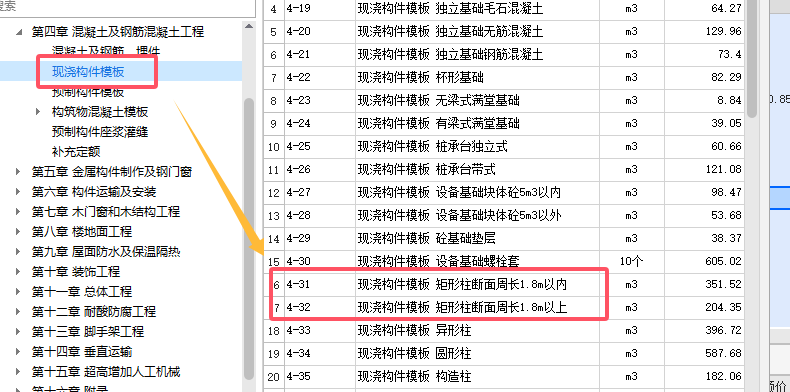Click 无梁式满堂基础 item name
This screenshot has height=392, width=790.
pos(477,101)
